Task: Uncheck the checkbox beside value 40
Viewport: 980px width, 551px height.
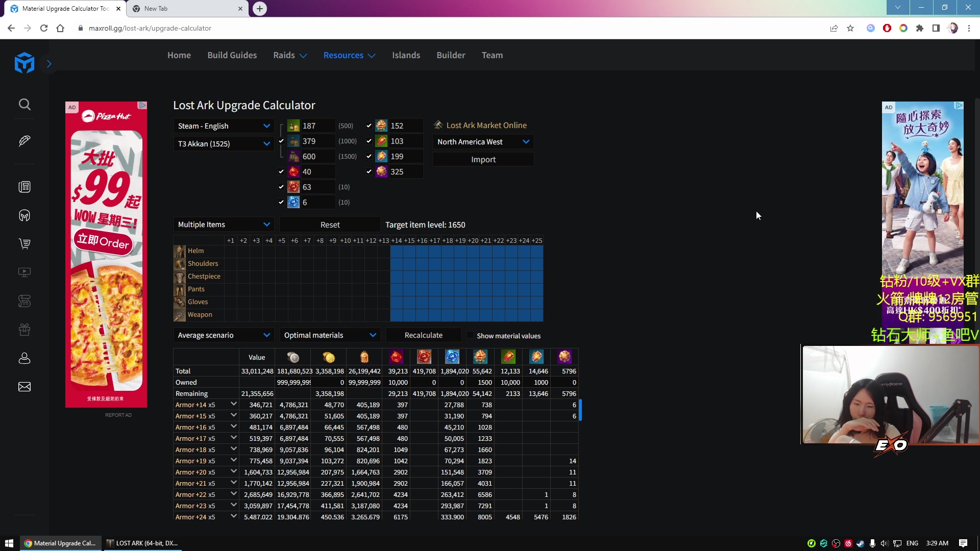Action: (281, 171)
